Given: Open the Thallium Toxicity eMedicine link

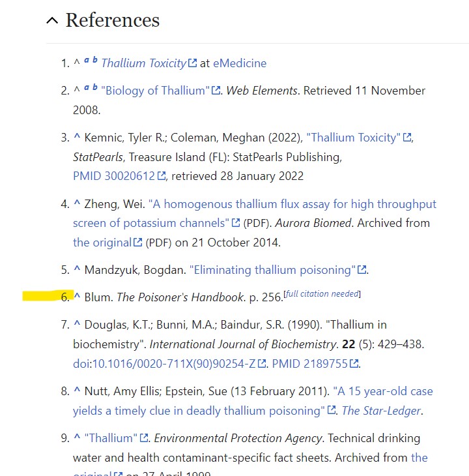Looking at the screenshot, I should click(143, 63).
